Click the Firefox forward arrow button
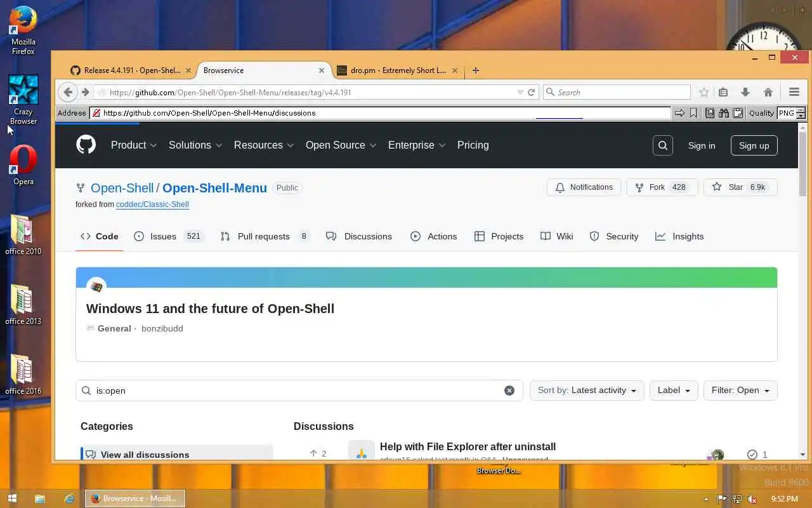 pos(85,92)
